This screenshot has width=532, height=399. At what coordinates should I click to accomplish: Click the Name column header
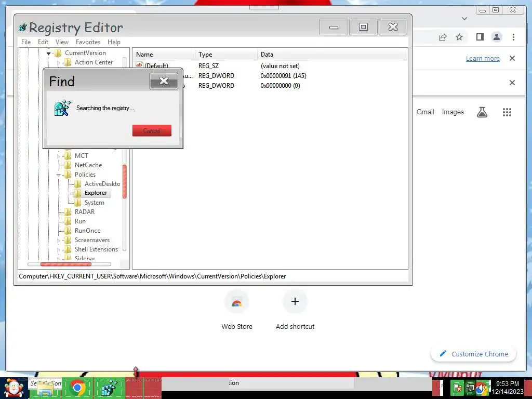coord(164,54)
